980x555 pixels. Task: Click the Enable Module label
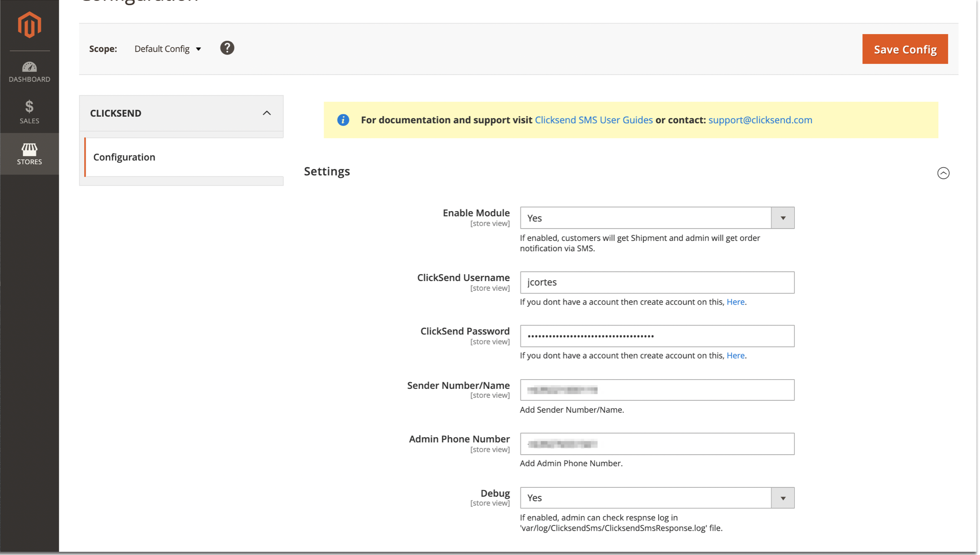pyautogui.click(x=476, y=213)
